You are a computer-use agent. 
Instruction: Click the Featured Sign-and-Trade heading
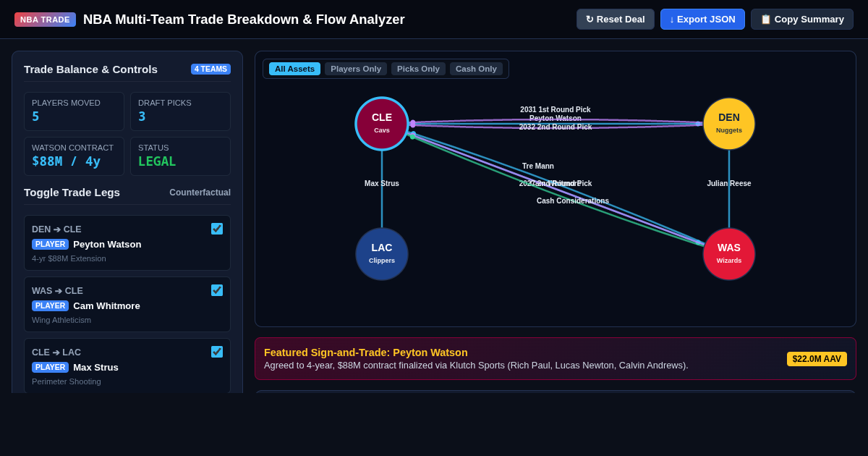366,352
